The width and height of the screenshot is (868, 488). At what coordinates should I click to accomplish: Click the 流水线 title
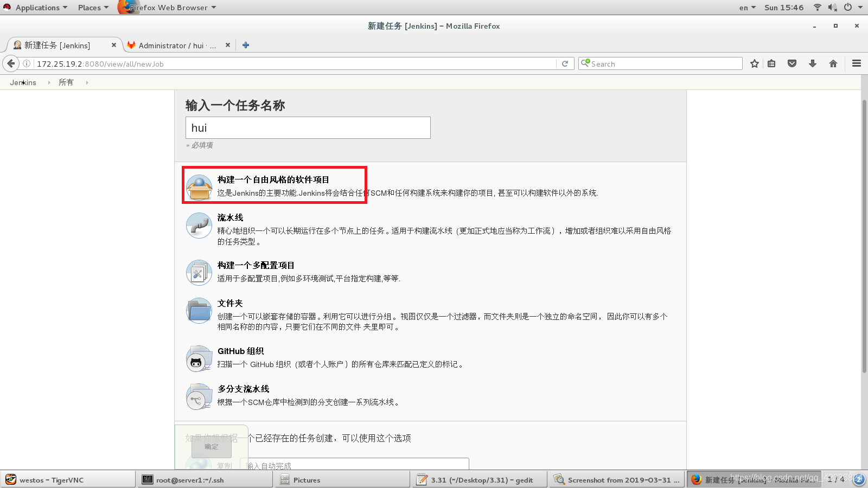point(231,217)
